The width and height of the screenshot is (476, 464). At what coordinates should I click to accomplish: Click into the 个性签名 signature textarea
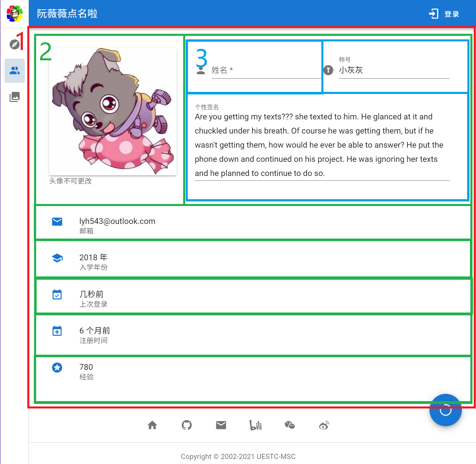(322, 145)
